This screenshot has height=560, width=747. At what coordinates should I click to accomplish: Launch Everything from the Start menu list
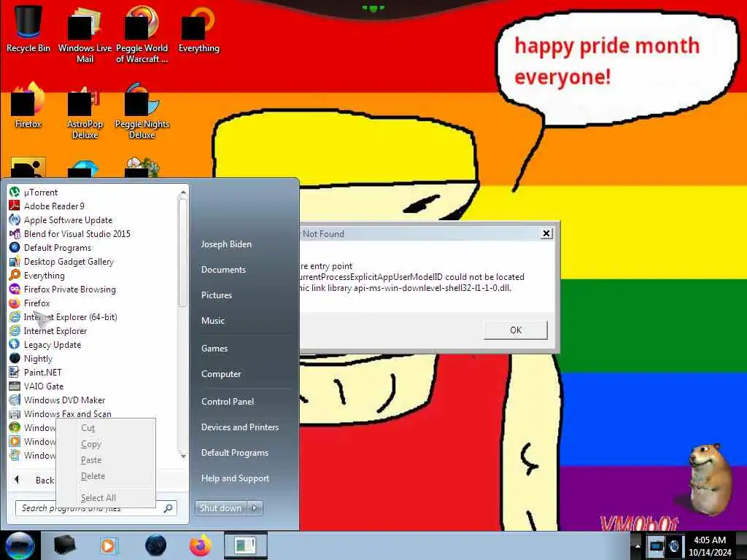(x=36, y=275)
